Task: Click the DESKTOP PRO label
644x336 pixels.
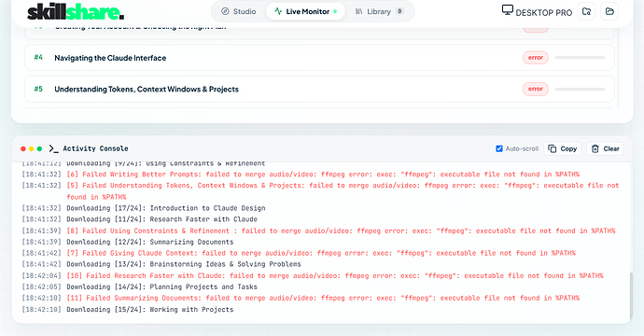Action: [544, 13]
